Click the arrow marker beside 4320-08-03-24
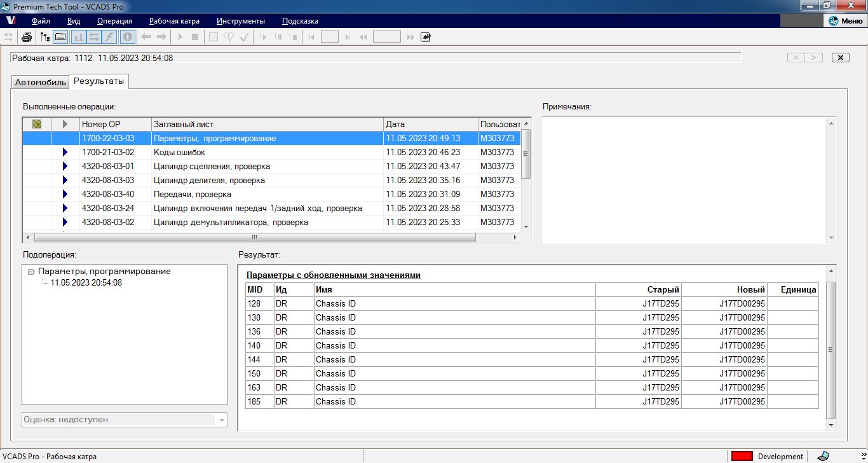The image size is (868, 463). click(x=65, y=209)
